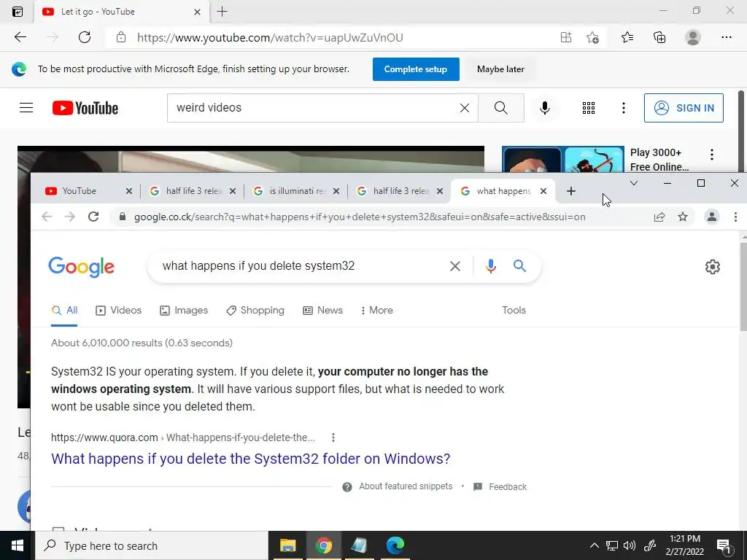
Task: Share this page from Chrome address bar
Action: pos(659,217)
